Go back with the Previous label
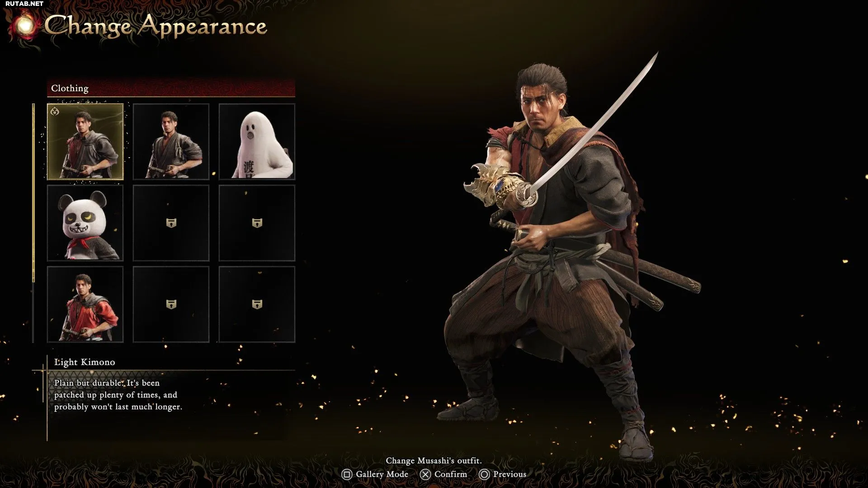 pyautogui.click(x=509, y=474)
